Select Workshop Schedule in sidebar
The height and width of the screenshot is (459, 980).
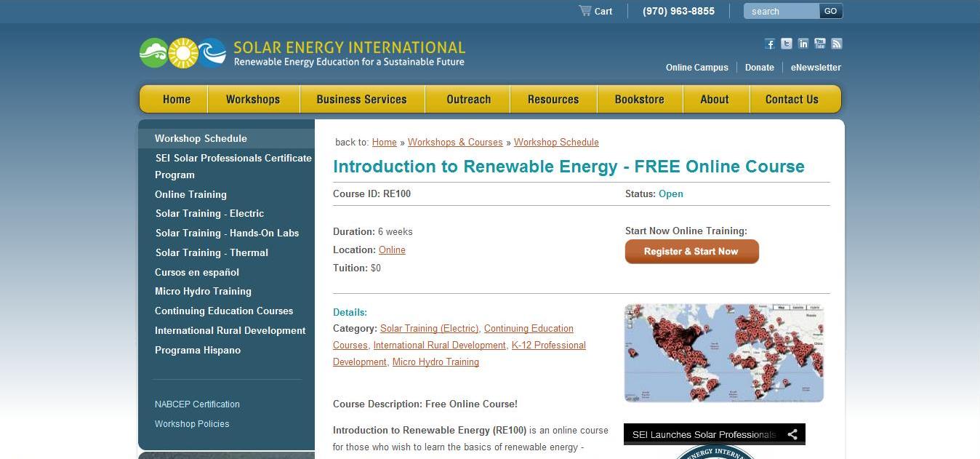[201, 138]
